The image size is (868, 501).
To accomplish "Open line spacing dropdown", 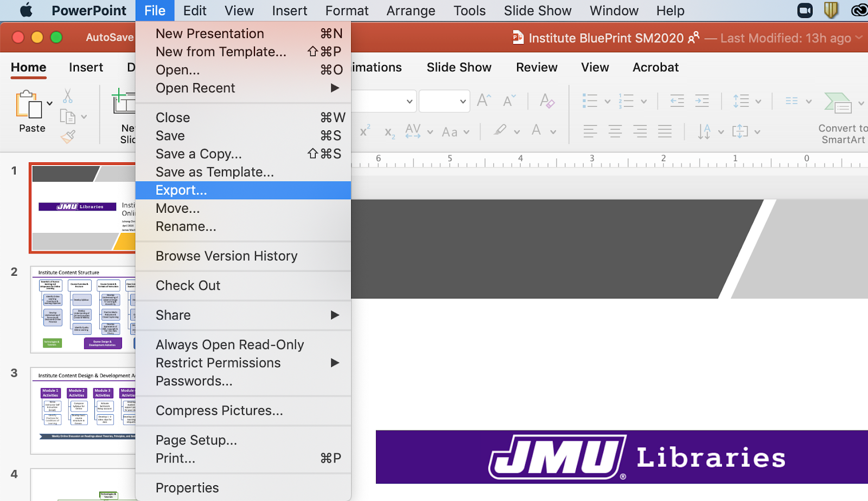I will (758, 102).
